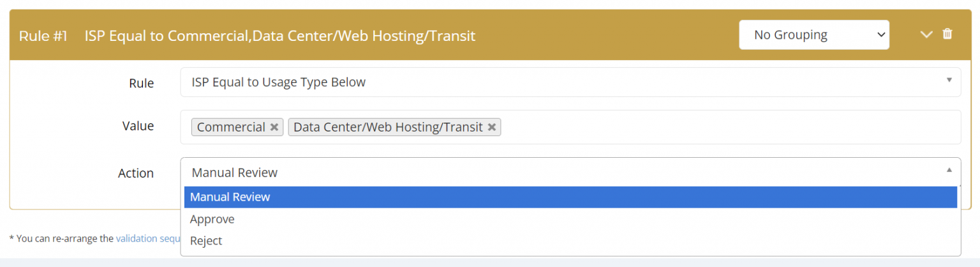Choose Approve from the Action list
This screenshot has height=267, width=980.
point(212,219)
